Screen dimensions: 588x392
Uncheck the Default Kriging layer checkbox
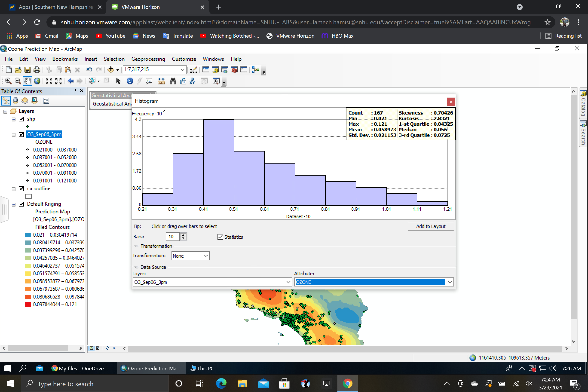click(x=21, y=204)
